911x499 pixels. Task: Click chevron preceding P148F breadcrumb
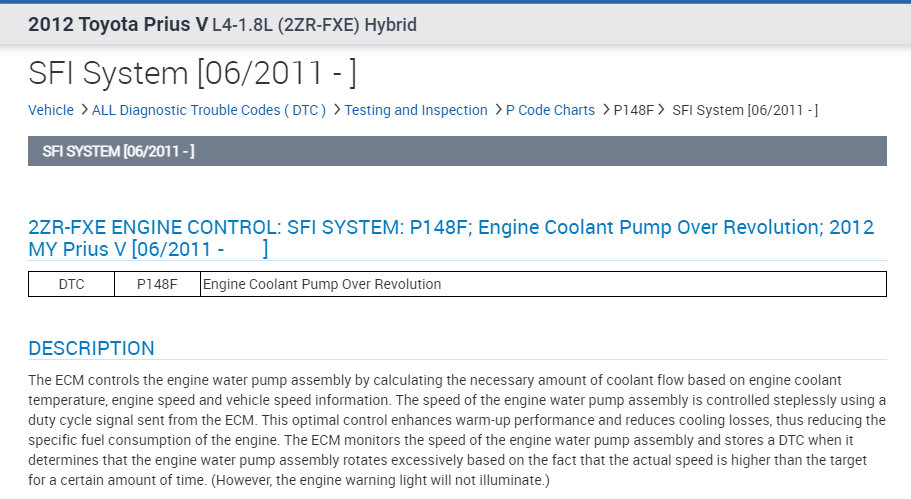(x=605, y=110)
